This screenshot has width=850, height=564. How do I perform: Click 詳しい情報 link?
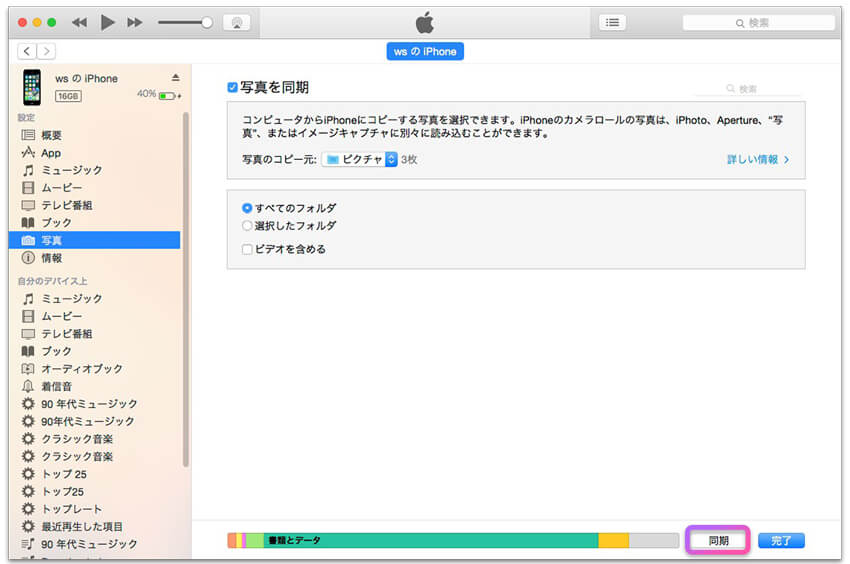coord(758,159)
